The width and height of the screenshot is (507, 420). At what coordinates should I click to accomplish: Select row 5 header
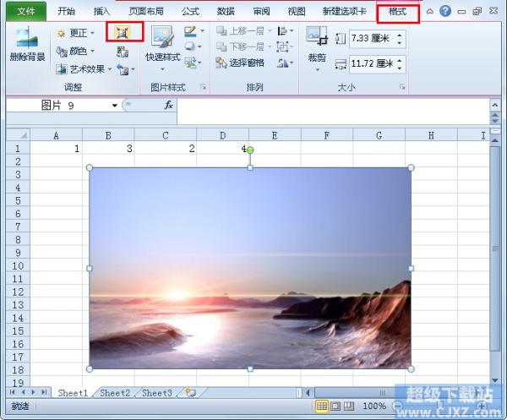18,200
